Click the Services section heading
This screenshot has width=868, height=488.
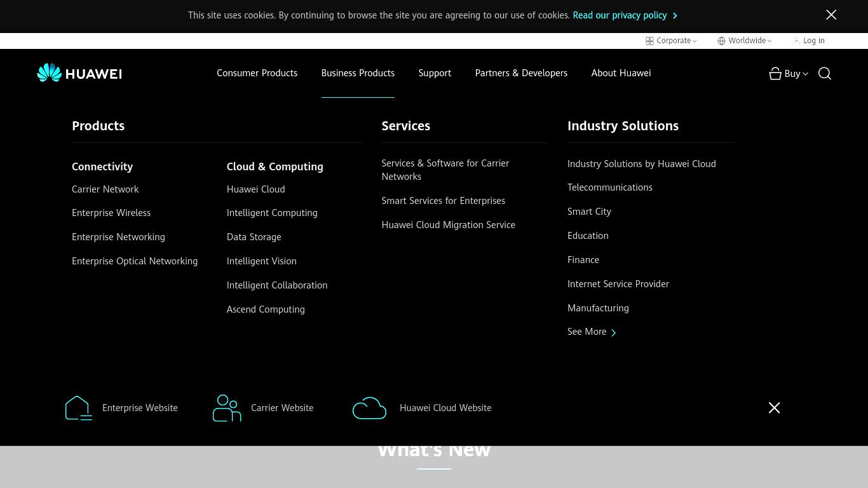click(405, 126)
